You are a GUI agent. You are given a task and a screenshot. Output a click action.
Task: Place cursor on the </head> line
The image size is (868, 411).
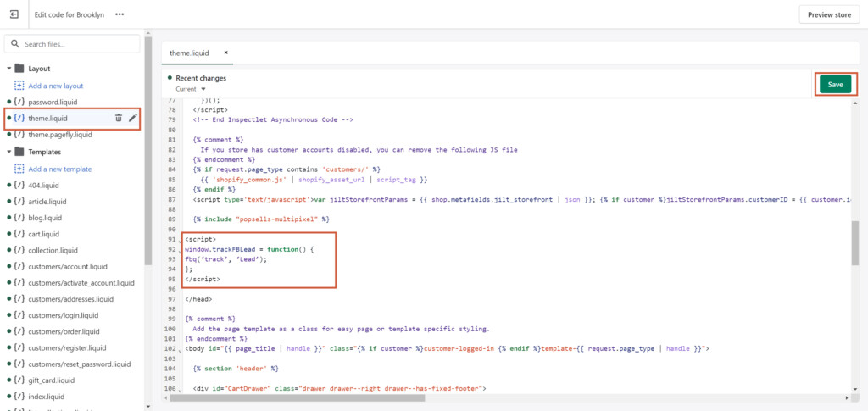click(x=198, y=298)
